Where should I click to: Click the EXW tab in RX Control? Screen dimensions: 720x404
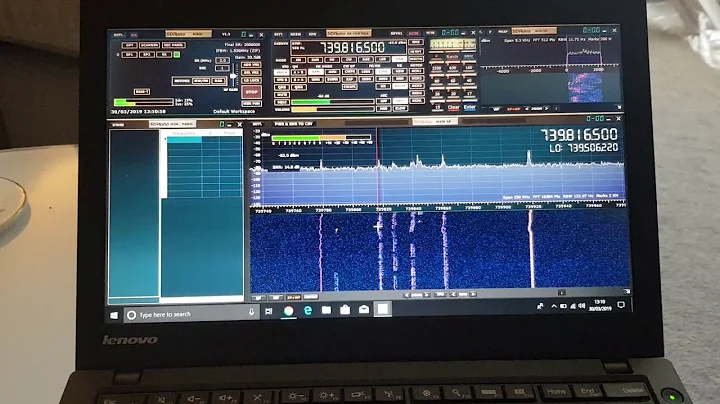click(312, 34)
